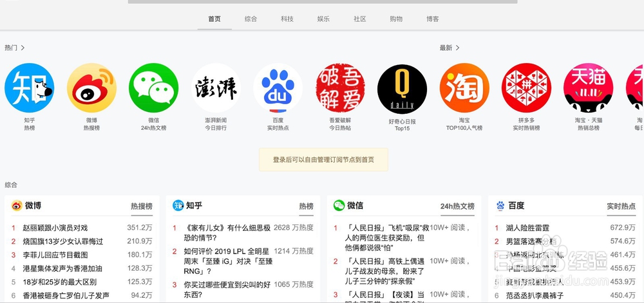
Task: Click the login notice 登录后可以自由管理订阅节点到首页
Action: (x=324, y=160)
